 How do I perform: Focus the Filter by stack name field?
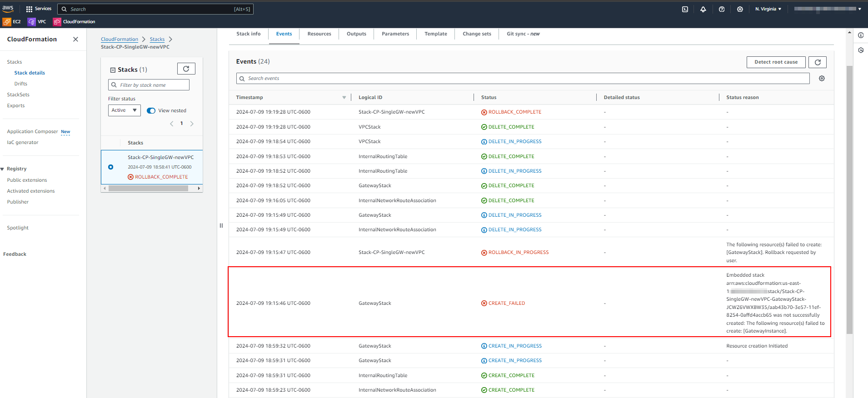pos(149,85)
